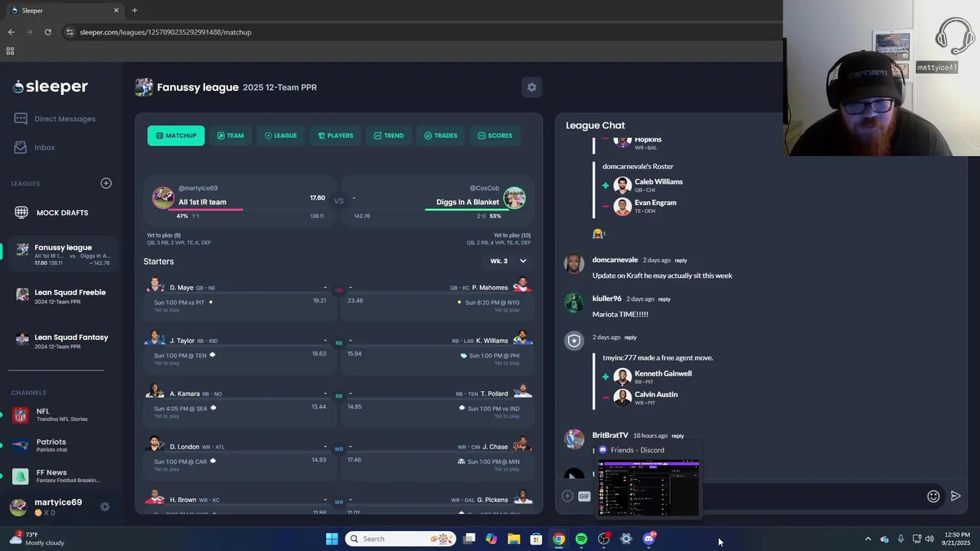Switch to the Players tab
The height and width of the screenshot is (551, 980).
click(x=335, y=135)
